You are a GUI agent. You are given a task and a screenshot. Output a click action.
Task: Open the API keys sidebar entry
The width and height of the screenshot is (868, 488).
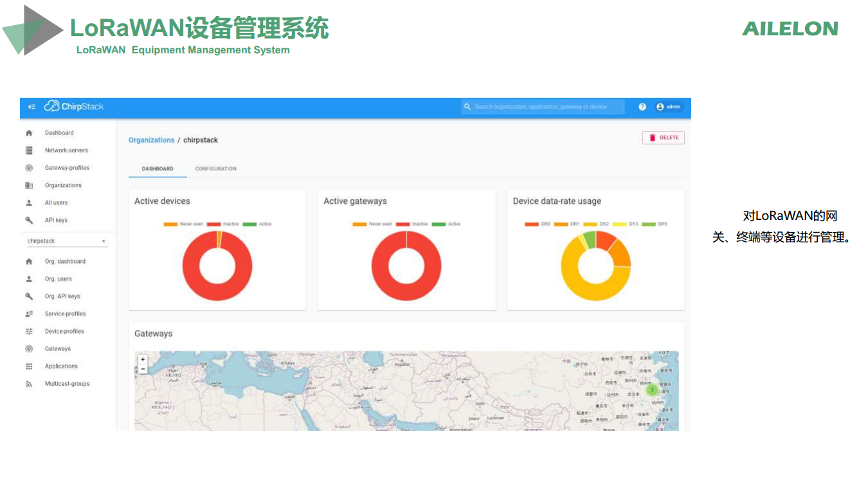(56, 220)
